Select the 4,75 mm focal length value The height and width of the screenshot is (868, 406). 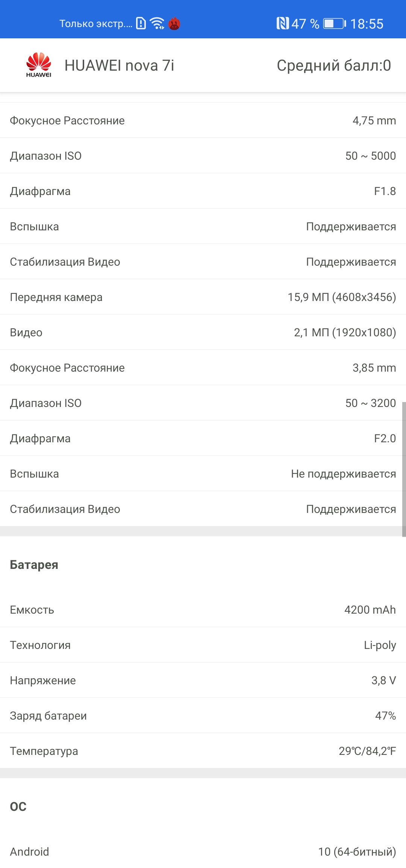(374, 121)
